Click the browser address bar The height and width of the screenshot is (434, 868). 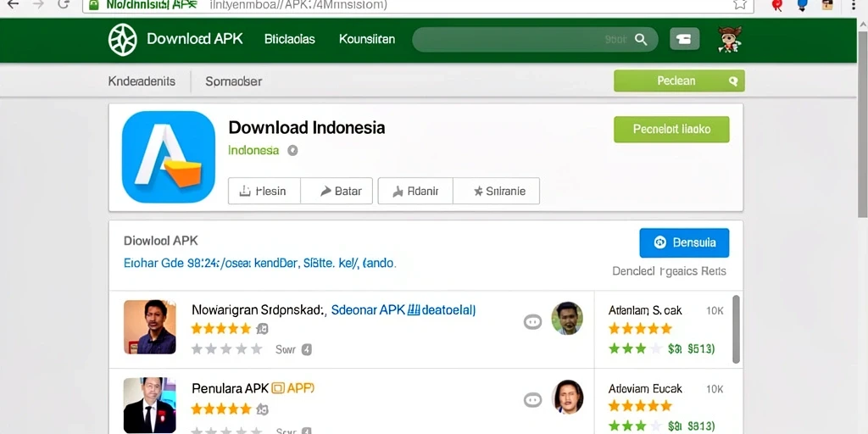pyautogui.click(x=418, y=5)
